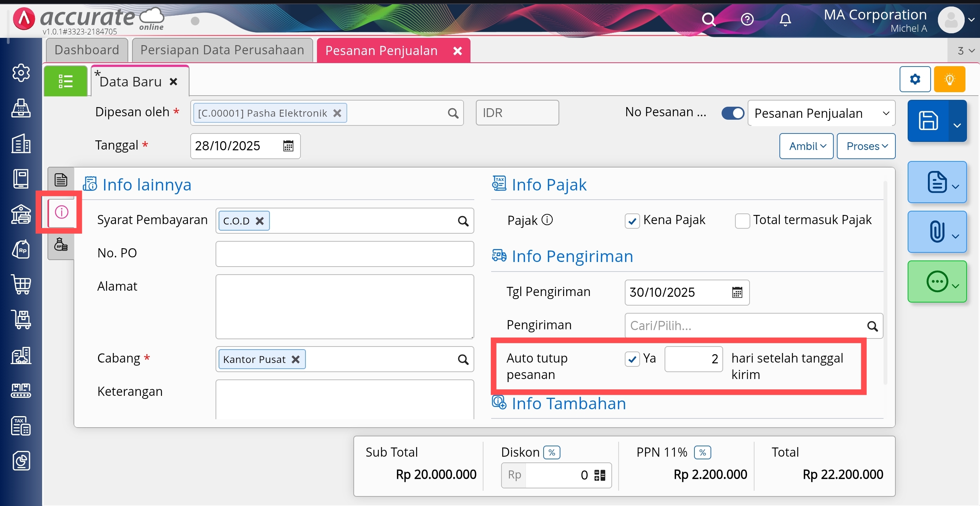Click the green list view icon

[65, 81]
